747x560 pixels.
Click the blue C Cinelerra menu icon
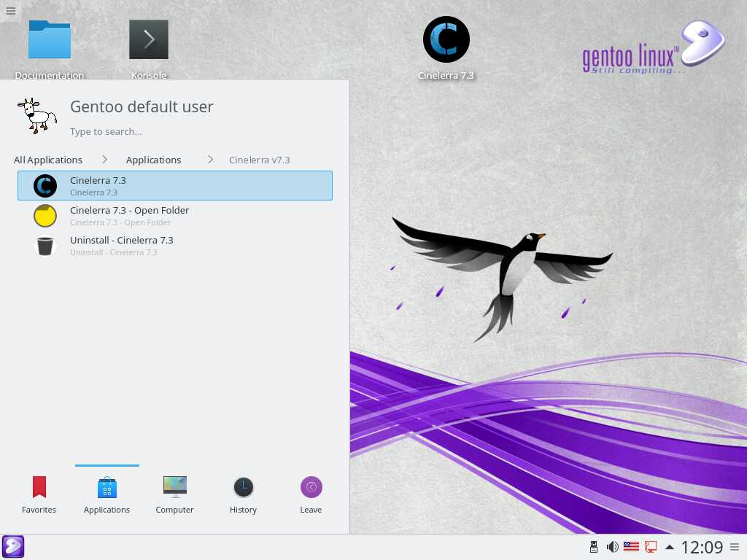click(x=45, y=186)
